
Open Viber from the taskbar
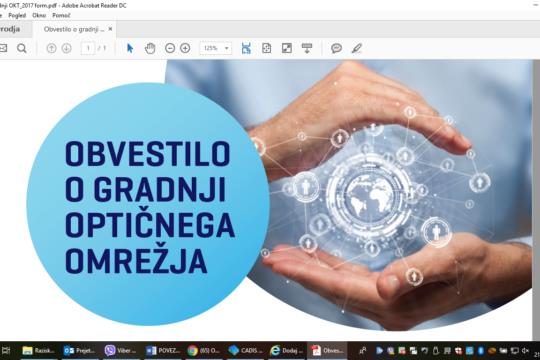click(121, 351)
